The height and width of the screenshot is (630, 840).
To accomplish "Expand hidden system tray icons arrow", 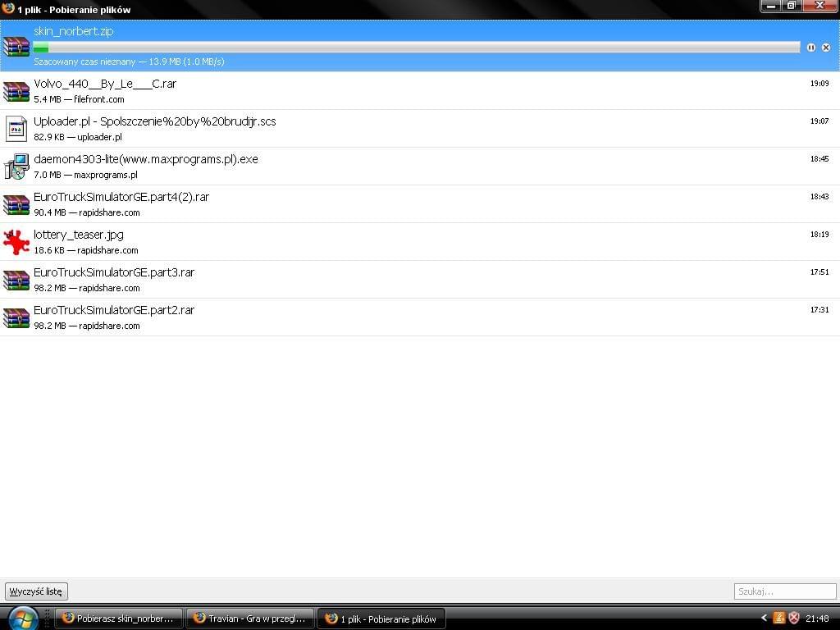I will coord(764,618).
